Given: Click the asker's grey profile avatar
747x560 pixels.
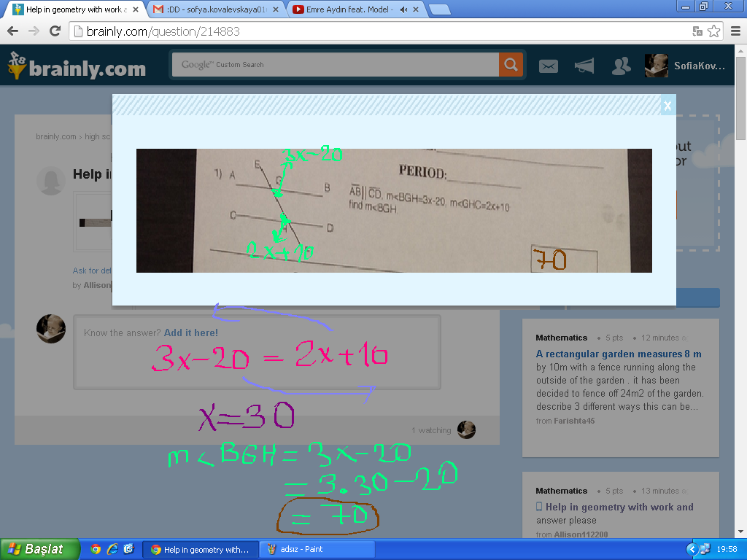Looking at the screenshot, I should pos(51,181).
